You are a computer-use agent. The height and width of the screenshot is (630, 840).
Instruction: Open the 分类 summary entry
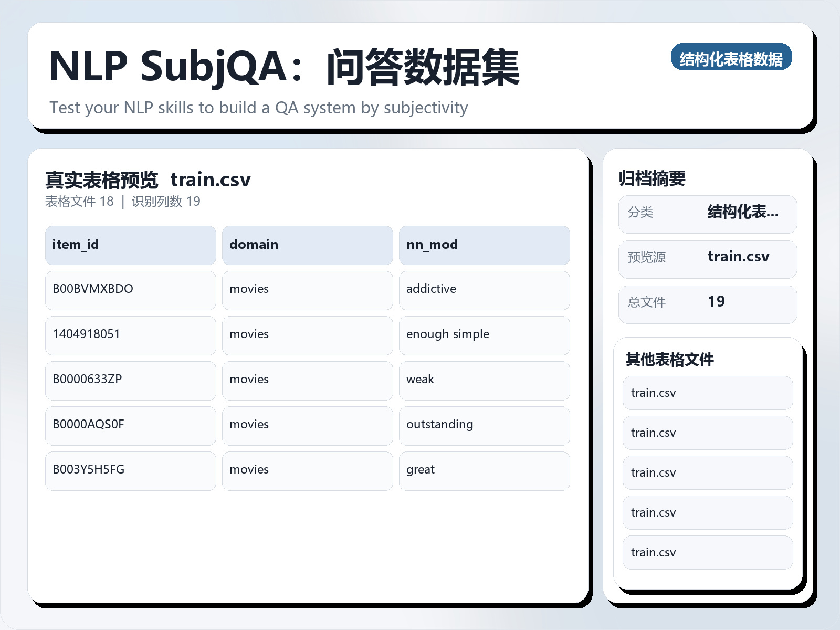[708, 214]
